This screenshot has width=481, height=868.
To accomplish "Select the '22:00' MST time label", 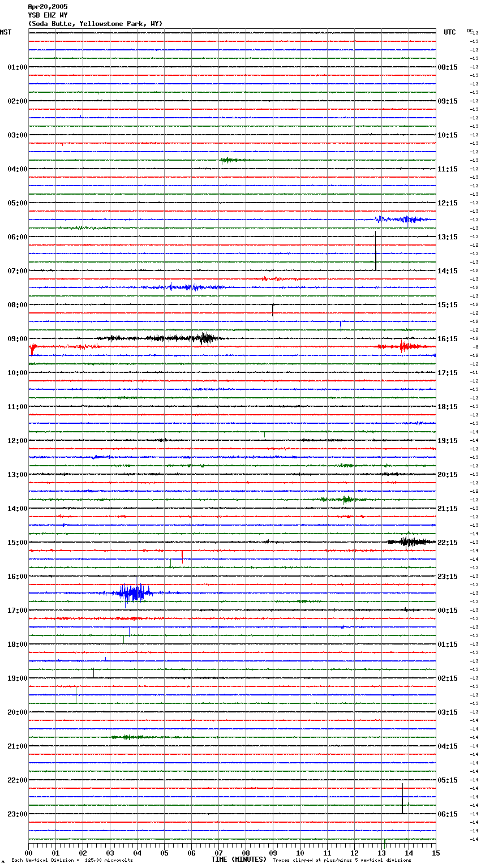I will [x=18, y=780].
